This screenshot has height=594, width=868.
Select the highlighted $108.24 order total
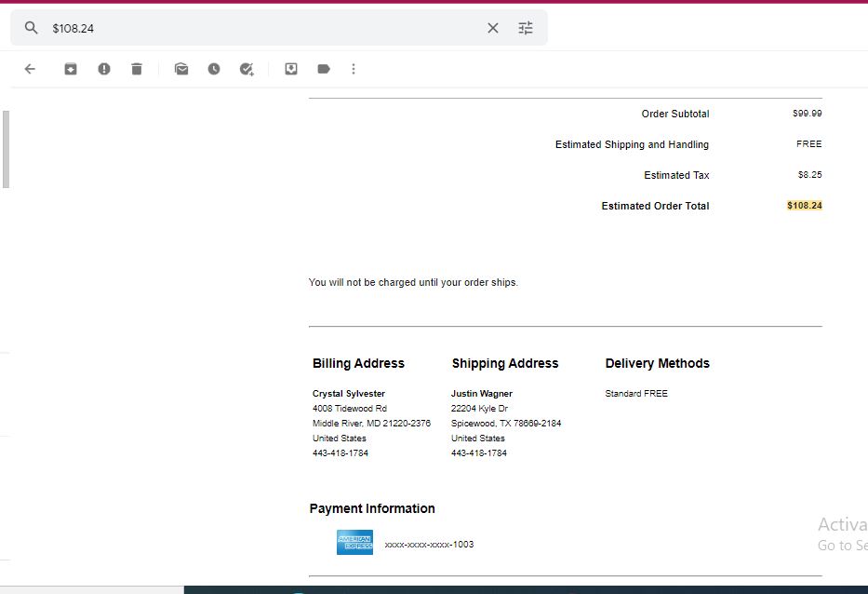805,206
